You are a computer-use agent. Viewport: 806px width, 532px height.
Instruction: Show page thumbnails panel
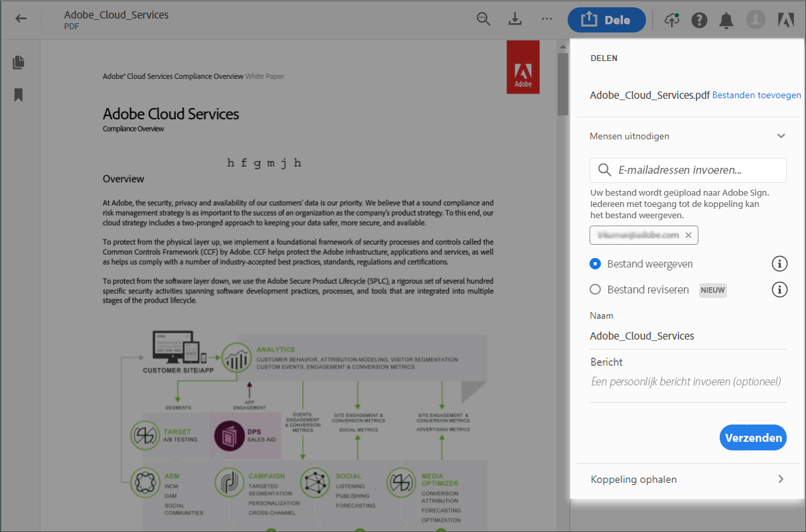[19, 62]
